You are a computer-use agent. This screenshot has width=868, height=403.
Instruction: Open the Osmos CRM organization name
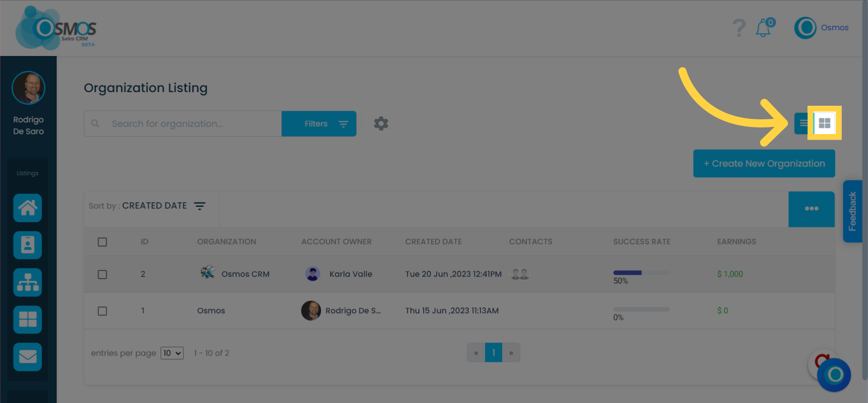point(245,274)
